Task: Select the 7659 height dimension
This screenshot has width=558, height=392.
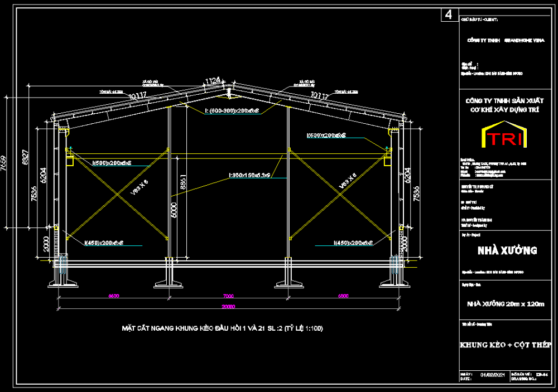Action: point(4,163)
